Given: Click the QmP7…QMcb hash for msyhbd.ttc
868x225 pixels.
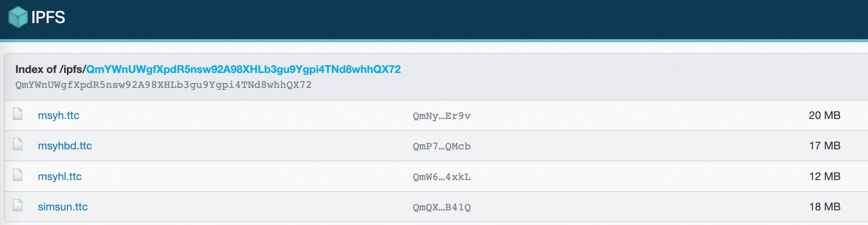Looking at the screenshot, I should [442, 146].
